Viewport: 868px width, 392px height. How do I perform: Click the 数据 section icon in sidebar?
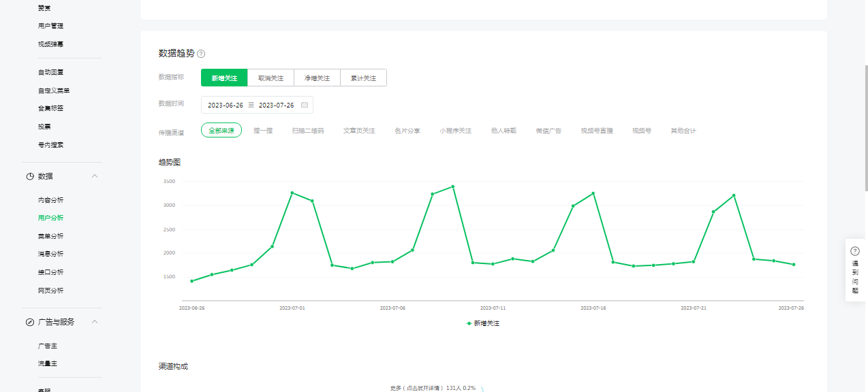30,176
